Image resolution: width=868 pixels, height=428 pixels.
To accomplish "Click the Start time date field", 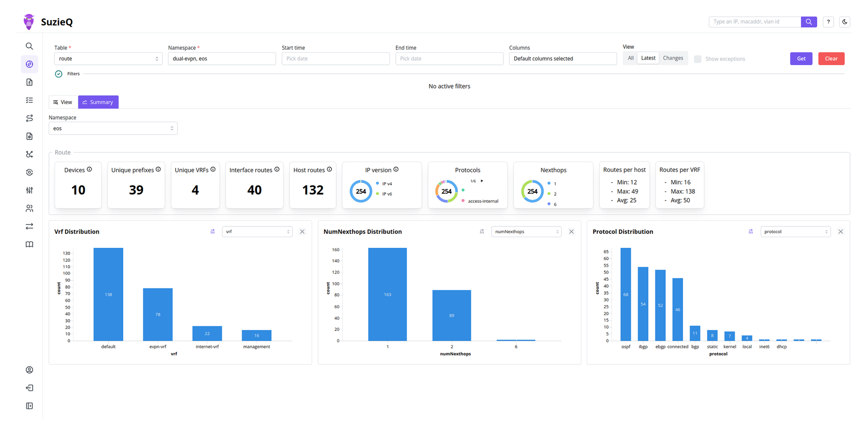I will 335,59.
